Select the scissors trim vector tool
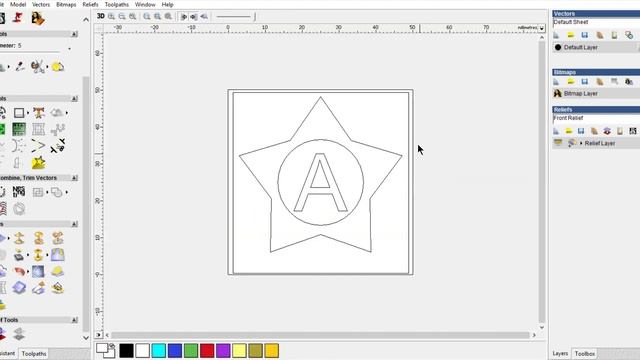 58,146
